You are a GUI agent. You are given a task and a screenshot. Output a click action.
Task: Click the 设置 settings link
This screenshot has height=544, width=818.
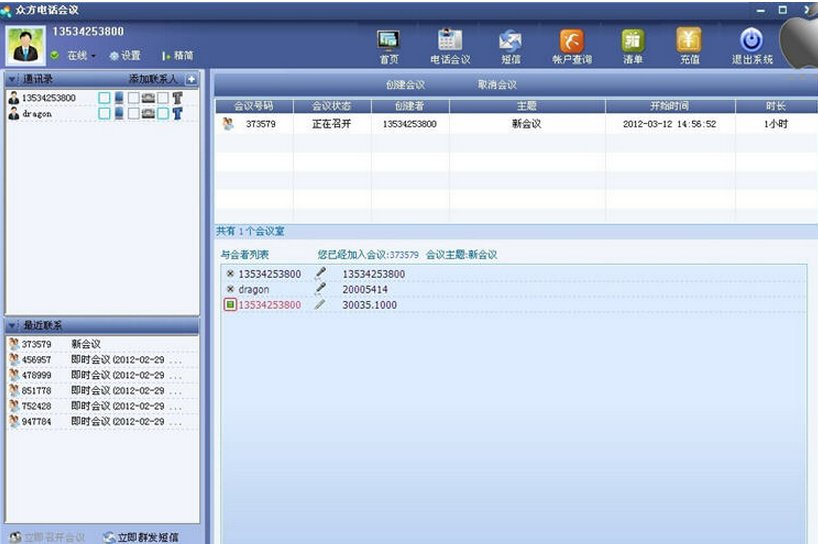pyautogui.click(x=126, y=56)
